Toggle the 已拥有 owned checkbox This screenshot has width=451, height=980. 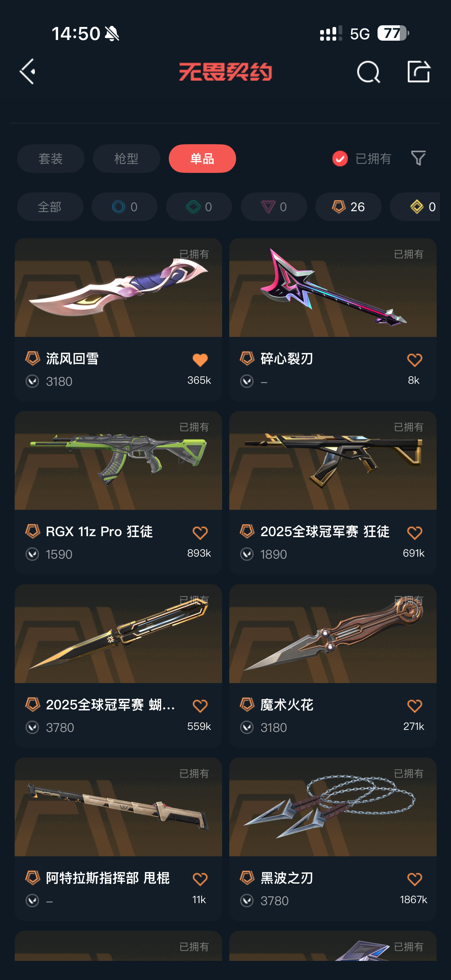click(x=340, y=158)
